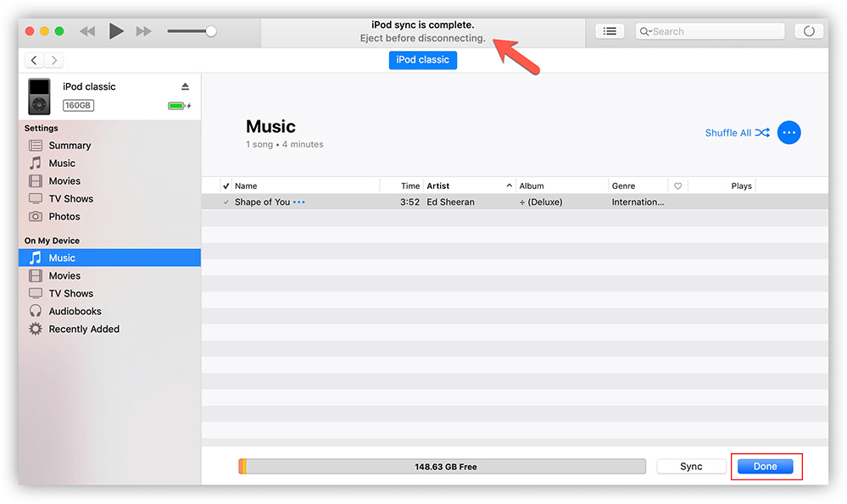The image size is (847, 504).
Task: Click the back navigation chevron
Action: 34,60
